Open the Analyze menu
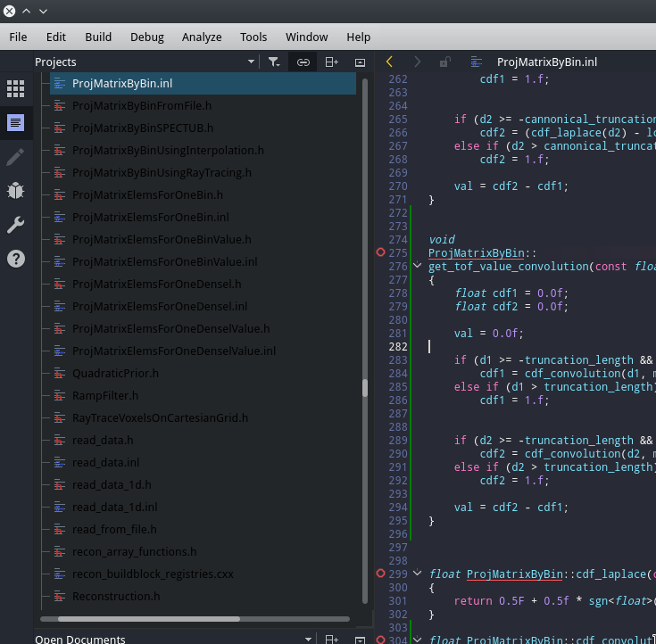Viewport: 656px width, 644px height. tap(202, 37)
